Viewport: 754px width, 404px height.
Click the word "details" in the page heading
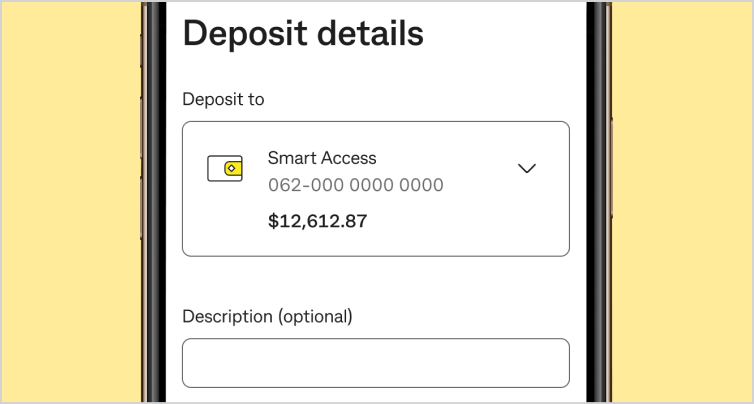coord(371,33)
